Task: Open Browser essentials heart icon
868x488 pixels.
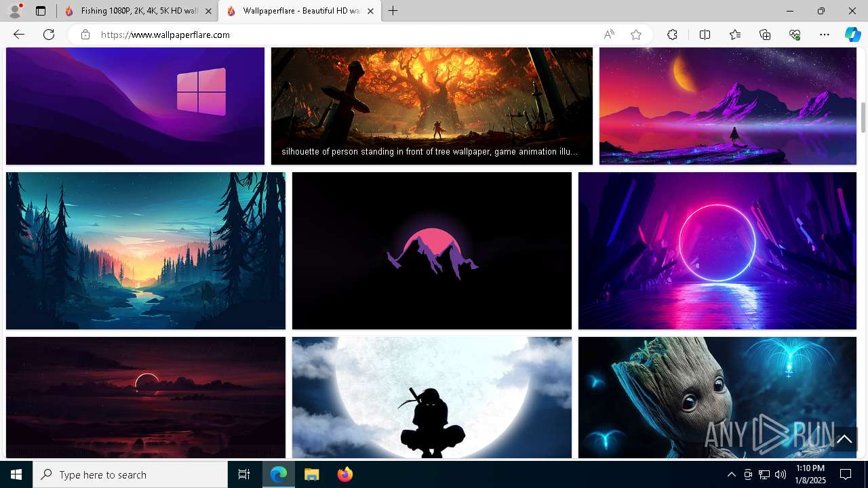Action: coord(795,35)
